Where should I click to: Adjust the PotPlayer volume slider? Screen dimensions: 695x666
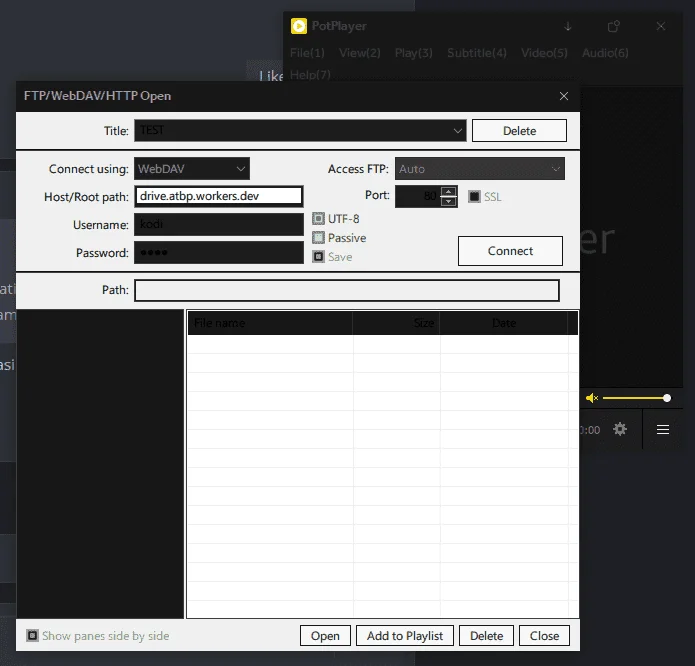coord(635,398)
